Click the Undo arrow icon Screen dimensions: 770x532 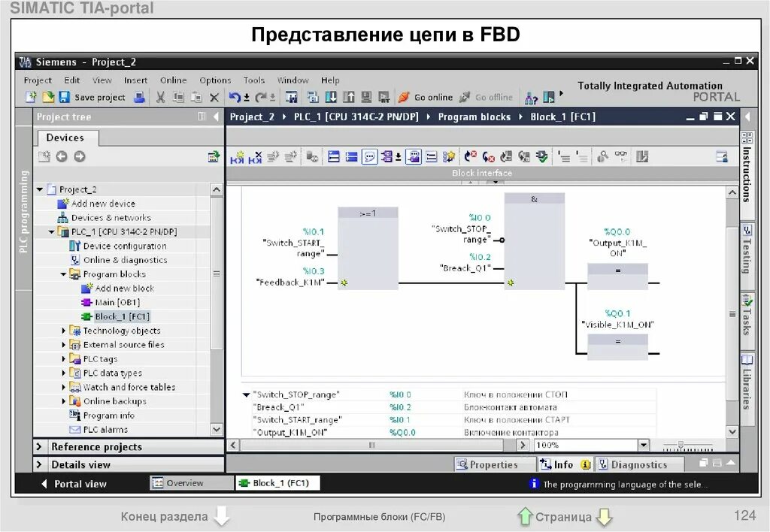pos(235,97)
